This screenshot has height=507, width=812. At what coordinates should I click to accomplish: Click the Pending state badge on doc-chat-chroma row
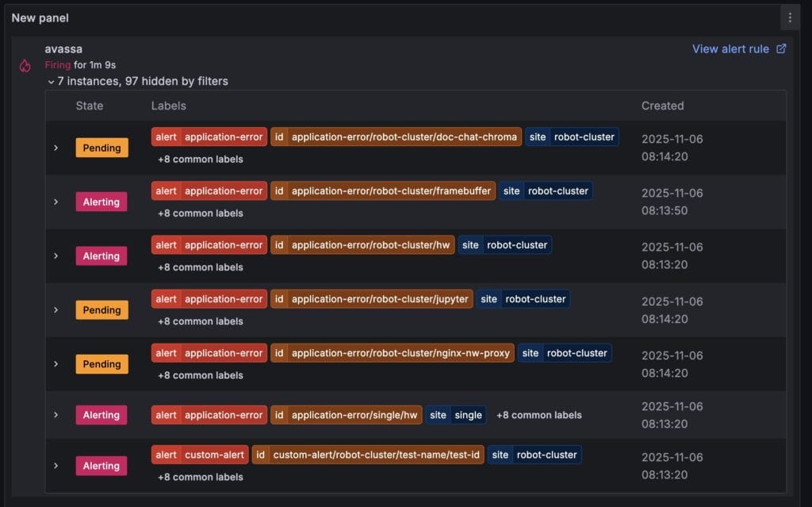[x=101, y=148]
